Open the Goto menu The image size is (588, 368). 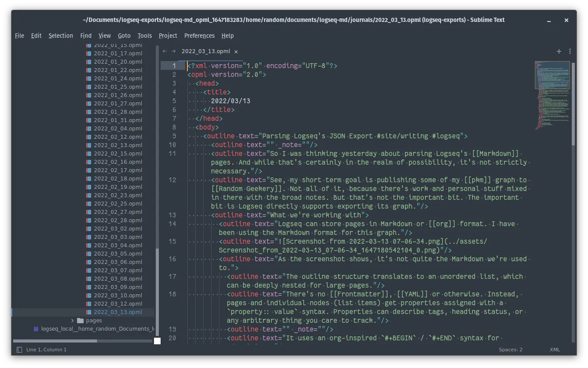(x=124, y=36)
